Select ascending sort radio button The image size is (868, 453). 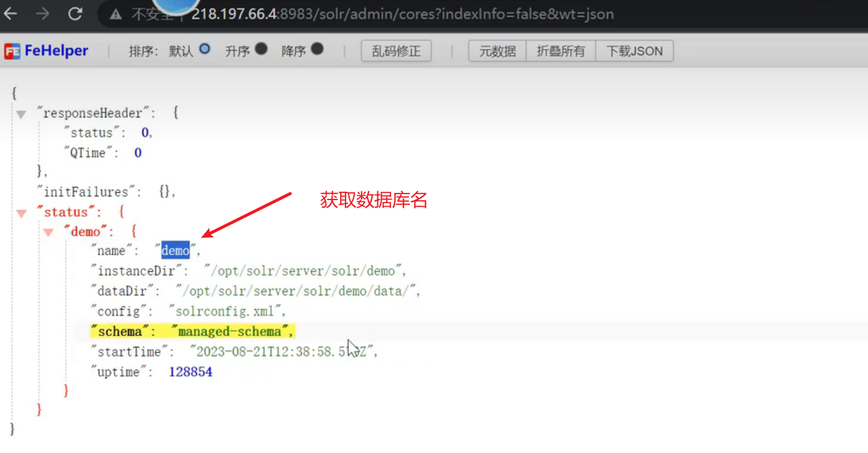(x=261, y=50)
